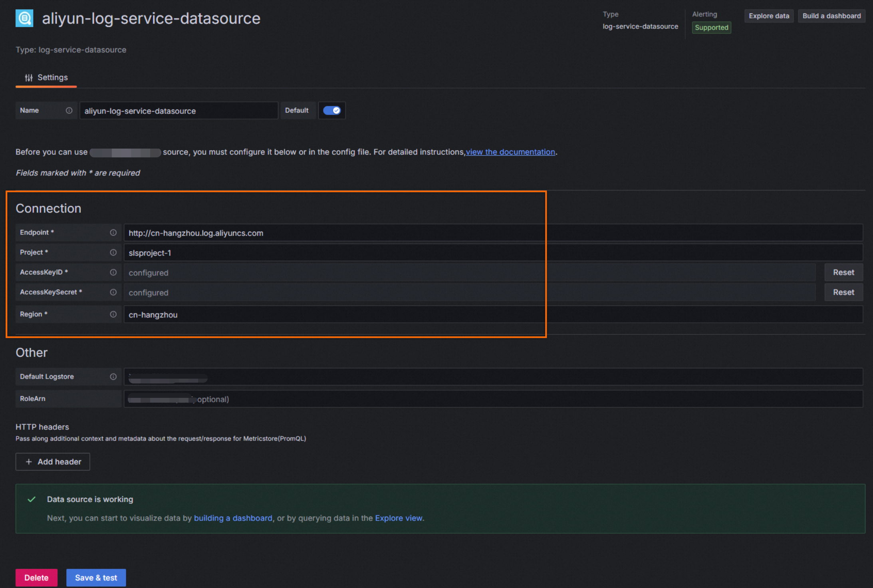Click the Add header button

coord(53,462)
